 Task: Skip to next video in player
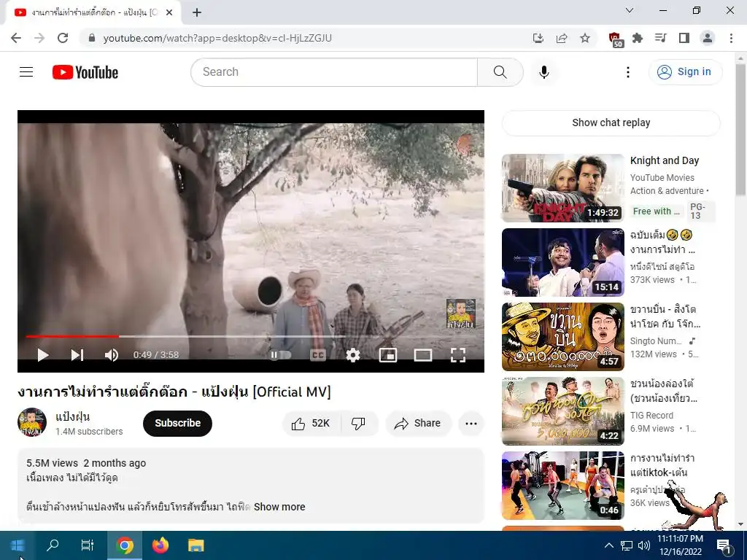pos(77,355)
